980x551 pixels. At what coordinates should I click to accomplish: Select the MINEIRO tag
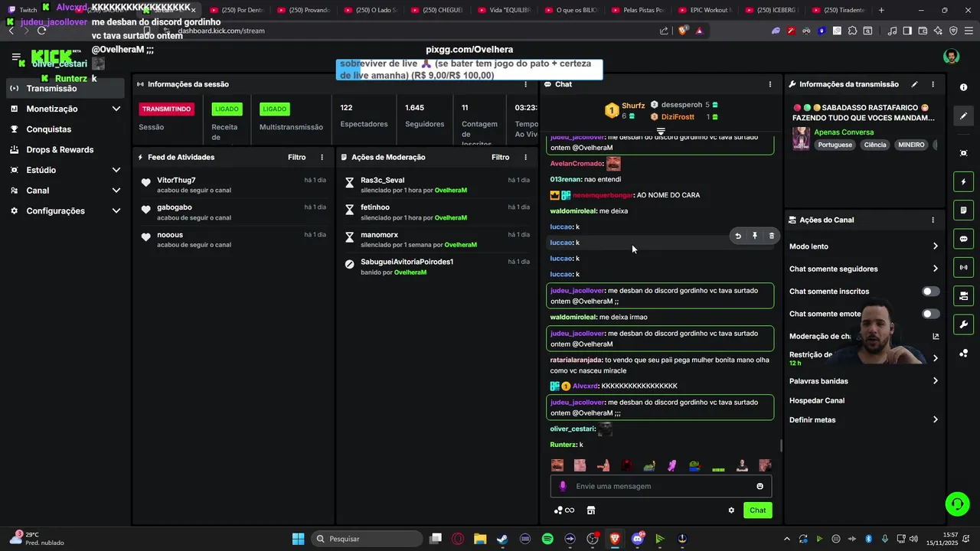[x=911, y=145]
